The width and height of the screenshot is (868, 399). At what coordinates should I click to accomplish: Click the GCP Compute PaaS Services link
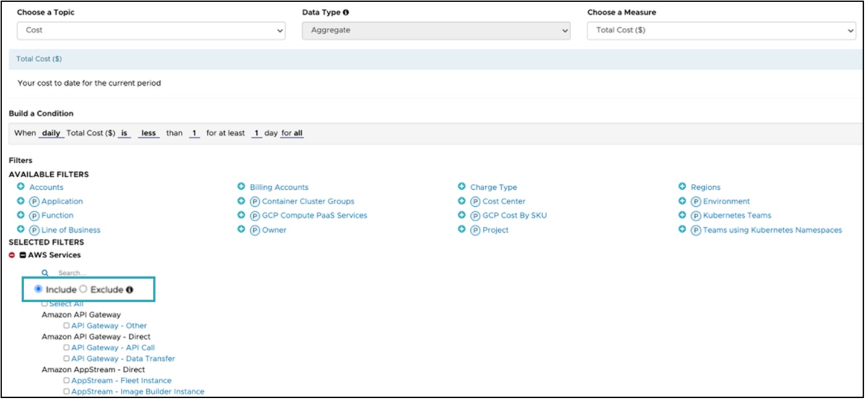tap(314, 215)
